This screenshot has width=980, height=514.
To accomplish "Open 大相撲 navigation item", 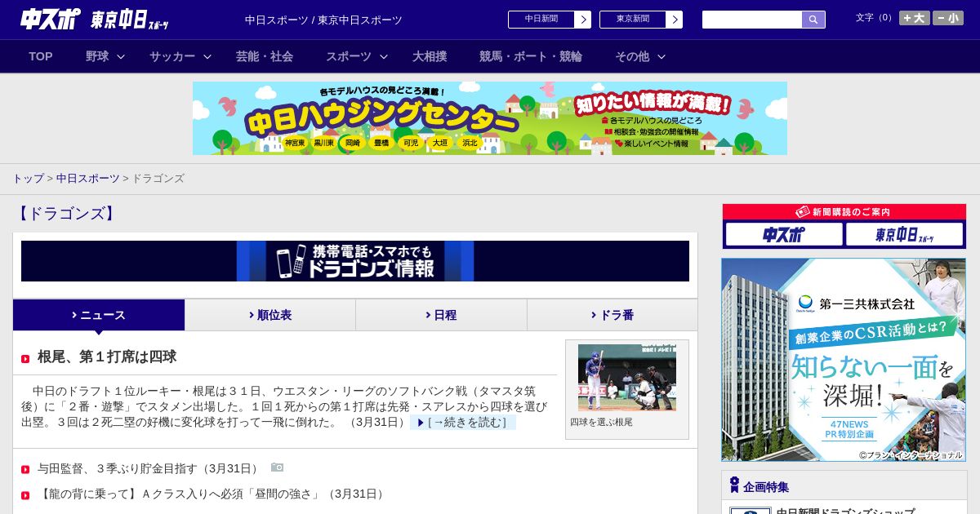I will pyautogui.click(x=430, y=56).
